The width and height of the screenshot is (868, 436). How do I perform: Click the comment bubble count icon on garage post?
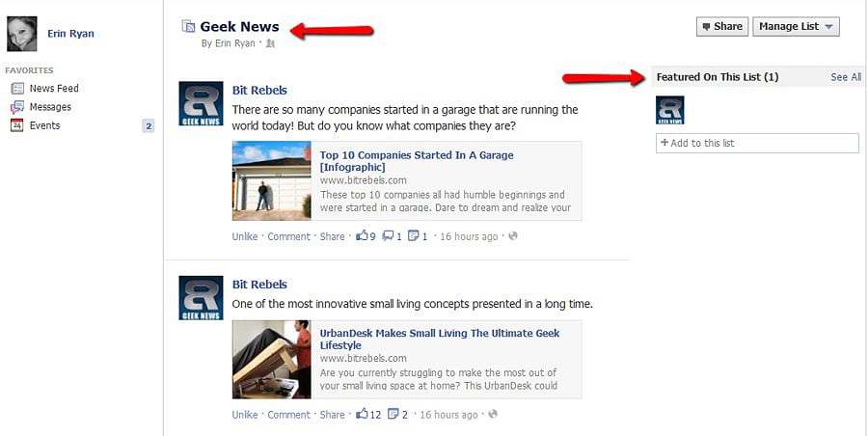coord(392,236)
